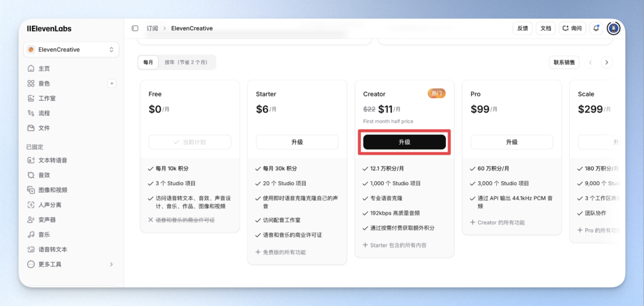The height and width of the screenshot is (306, 644).
Task: Click 'First month half price' text
Action: click(388, 122)
